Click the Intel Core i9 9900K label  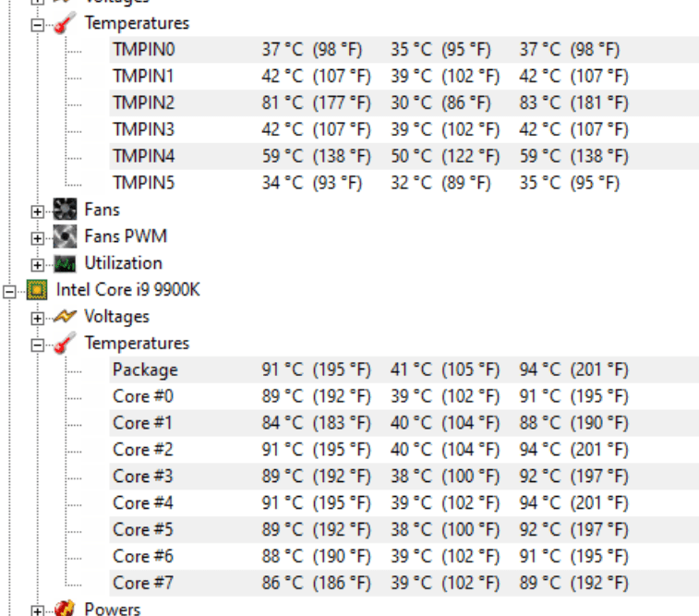(128, 290)
